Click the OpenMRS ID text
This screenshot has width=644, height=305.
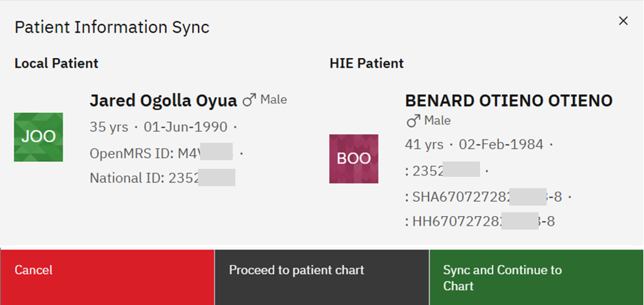coord(161,153)
